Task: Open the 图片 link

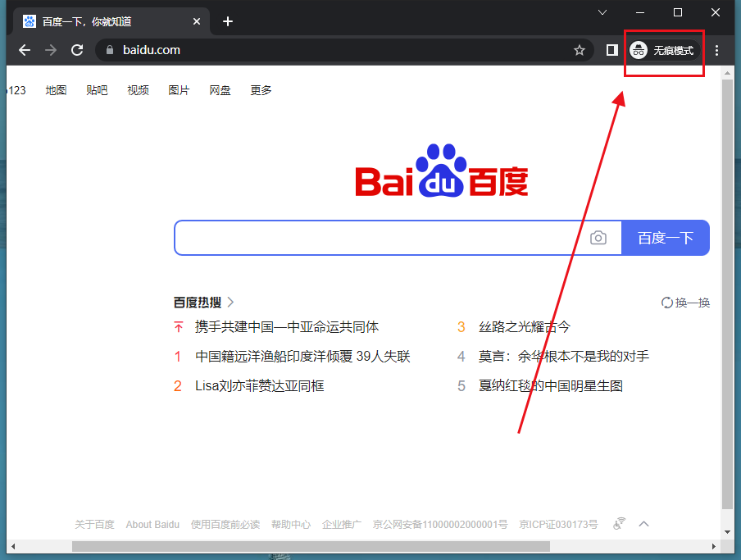Action: tap(180, 90)
